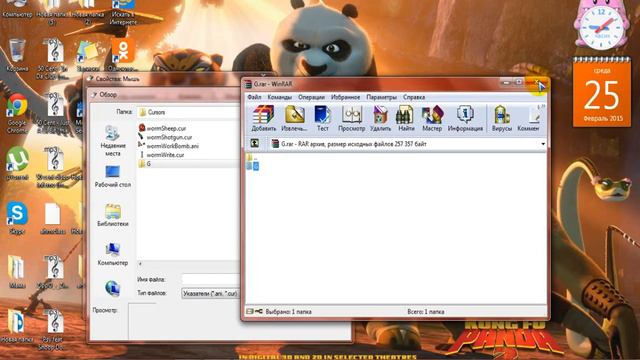Open the Справка menu in WinRAR
Viewport: 640px width, 360px height.
point(414,97)
